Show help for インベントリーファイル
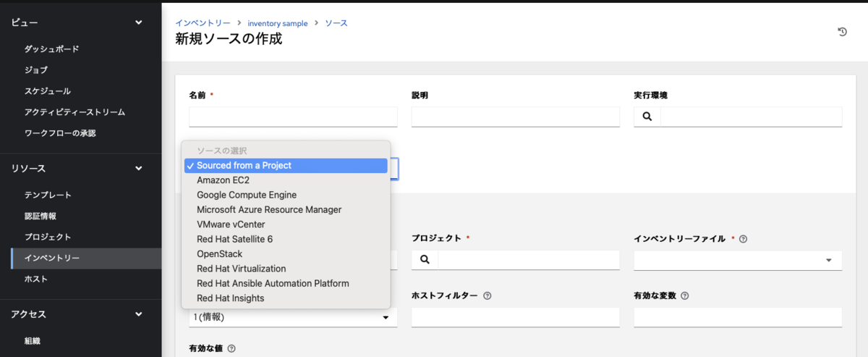The width and height of the screenshot is (868, 357). coord(744,239)
